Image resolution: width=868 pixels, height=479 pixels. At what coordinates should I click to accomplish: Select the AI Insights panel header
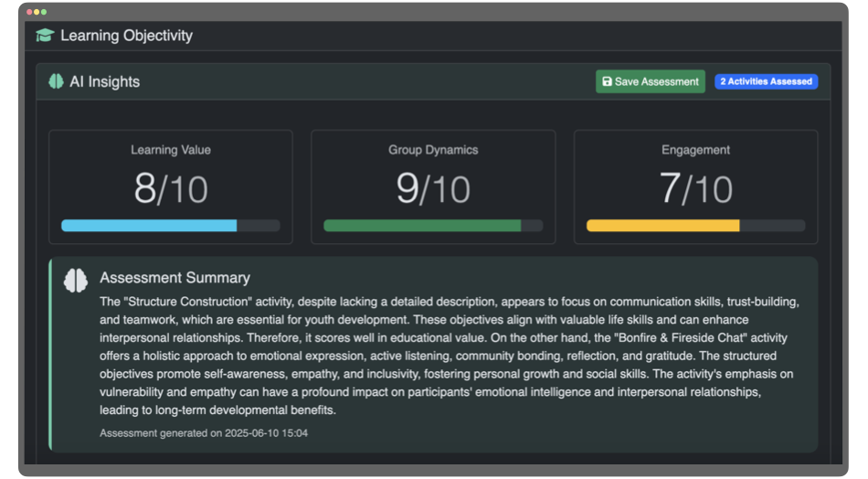coord(433,81)
